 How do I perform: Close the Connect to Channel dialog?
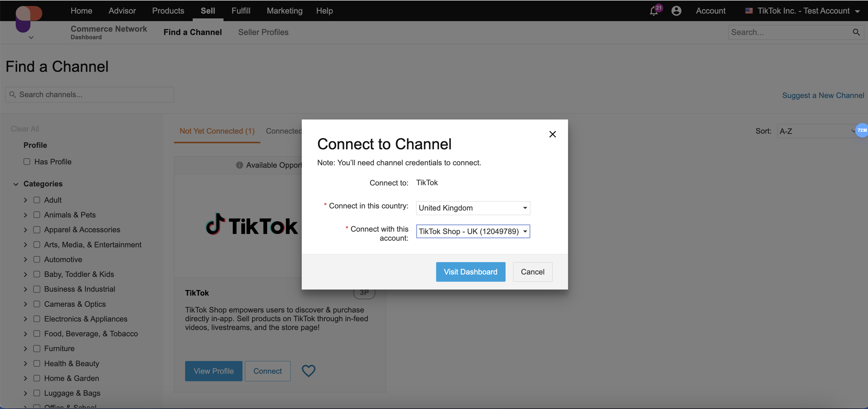(552, 134)
